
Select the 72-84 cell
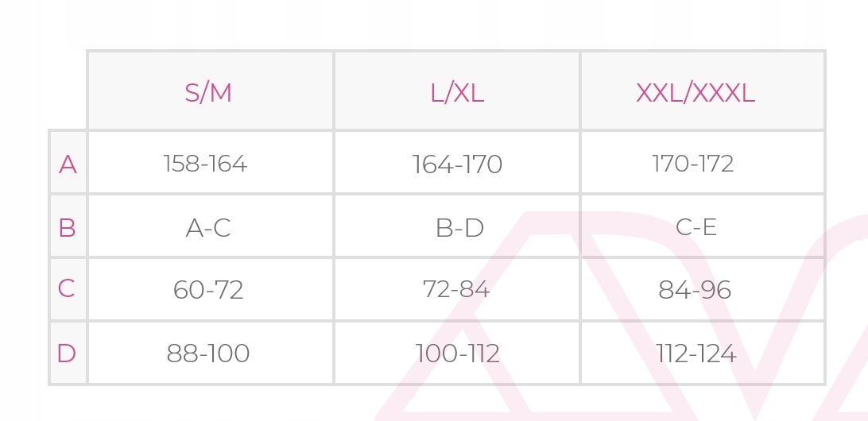click(456, 289)
